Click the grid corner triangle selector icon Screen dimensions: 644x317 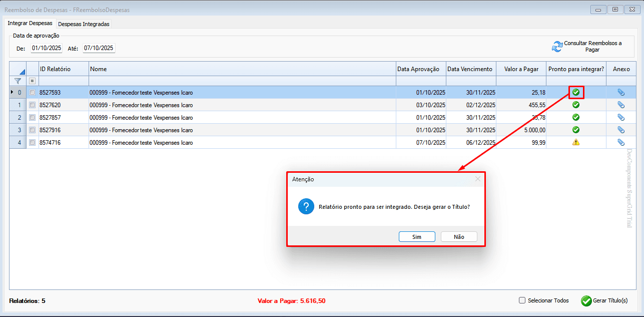[x=22, y=72]
